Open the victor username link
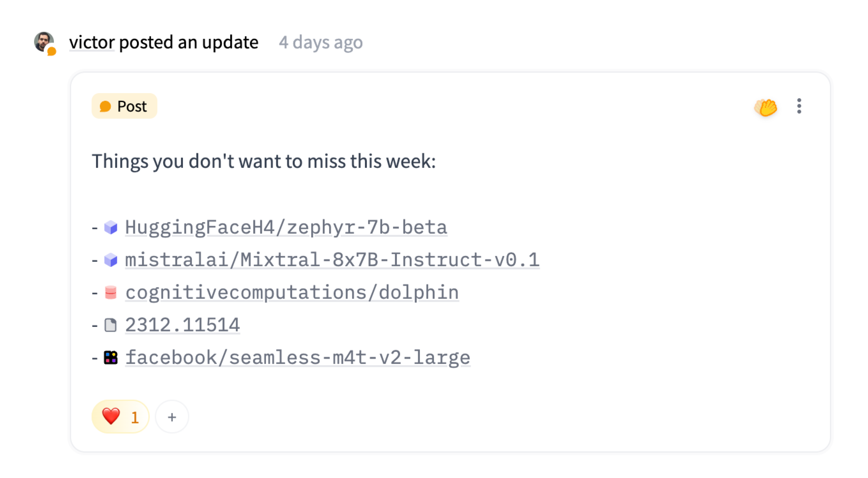 click(x=92, y=42)
